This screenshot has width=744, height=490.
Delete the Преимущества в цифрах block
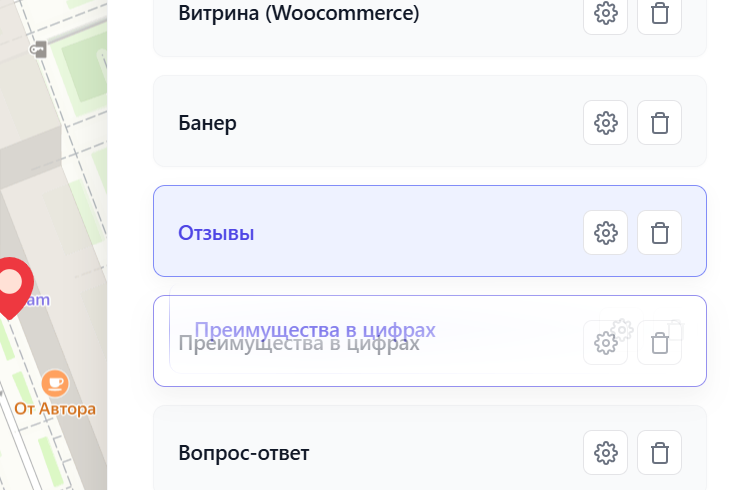[x=659, y=343]
